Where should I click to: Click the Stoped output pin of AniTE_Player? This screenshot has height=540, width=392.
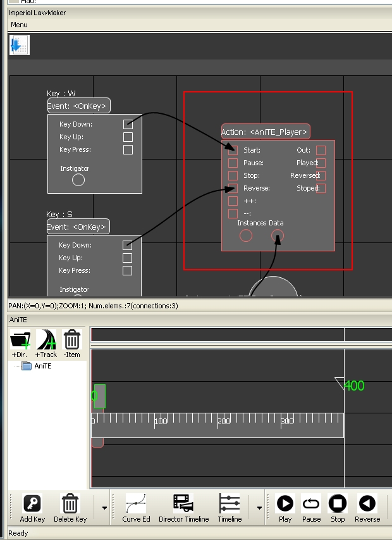click(321, 189)
